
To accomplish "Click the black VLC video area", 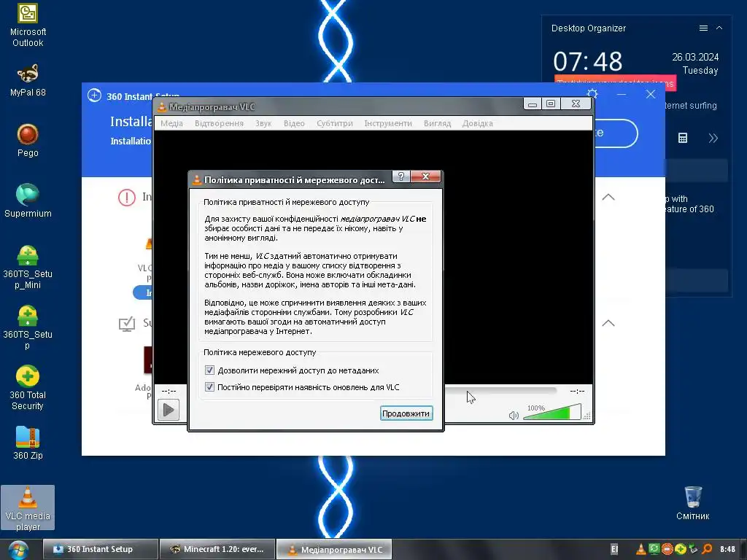I will click(519, 257).
